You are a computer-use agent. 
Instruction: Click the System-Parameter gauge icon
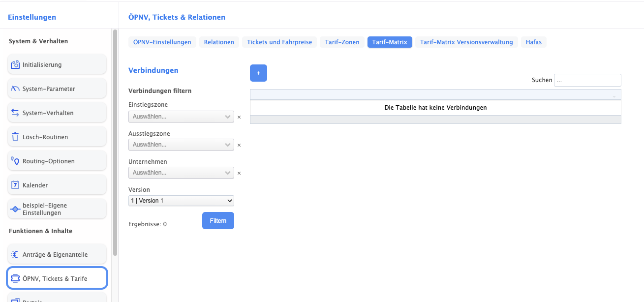15,89
